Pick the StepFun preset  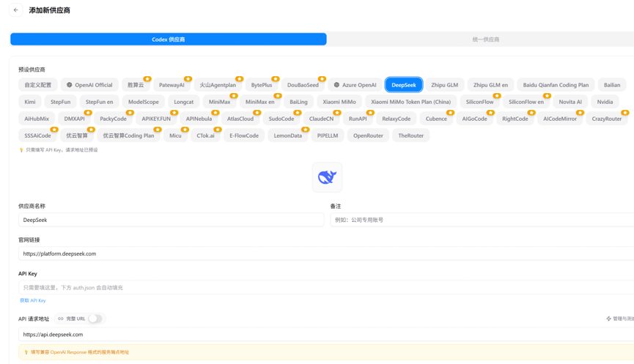(x=61, y=102)
